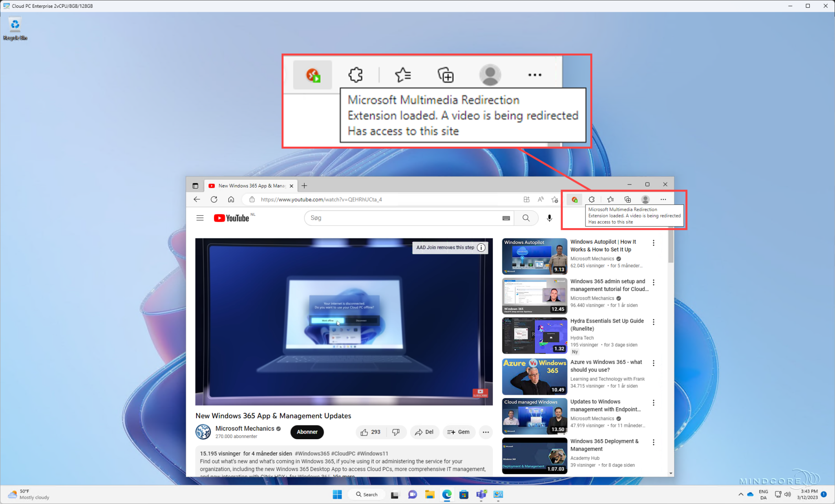The height and width of the screenshot is (504, 835).
Task: Open Edge Collections from the toolbar
Action: [x=628, y=199]
